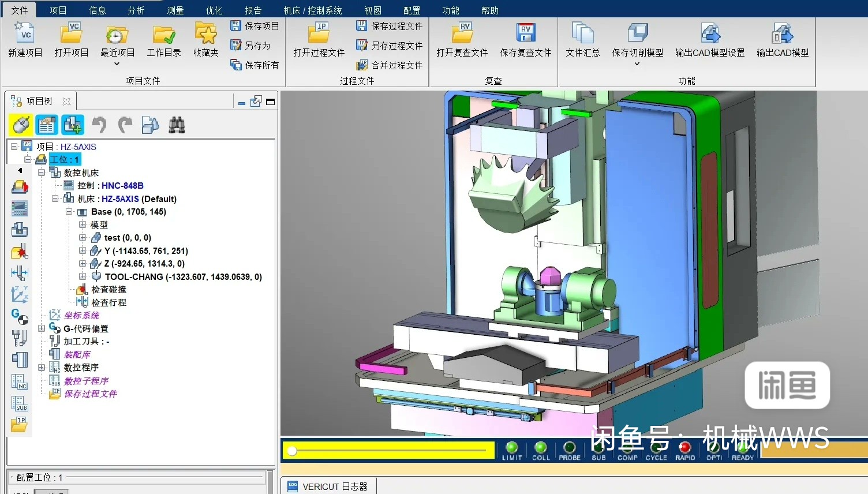The image size is (868, 494).
Task: Collapse the 项目 : HZ-5AXIS root node
Action: [x=14, y=147]
